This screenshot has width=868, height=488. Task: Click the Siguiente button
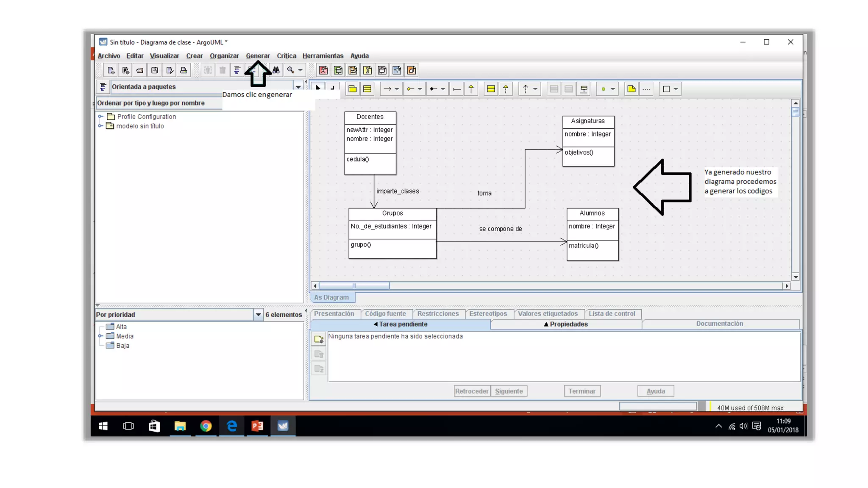(x=509, y=391)
